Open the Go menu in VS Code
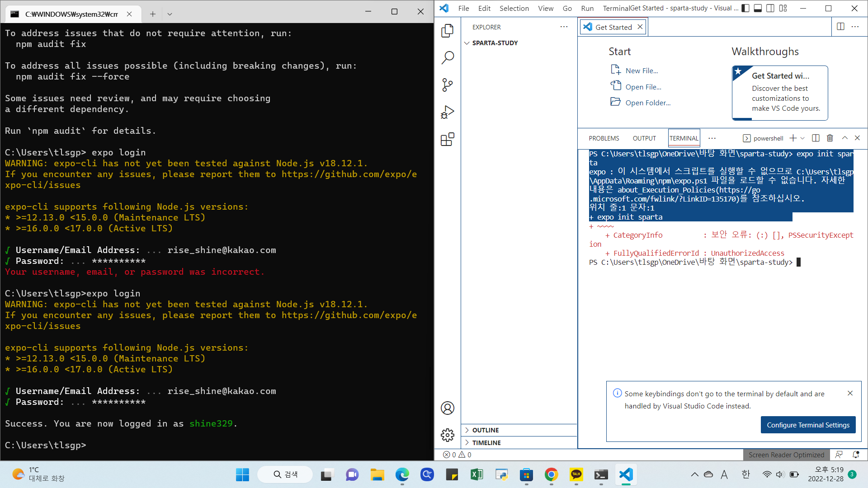 point(567,8)
